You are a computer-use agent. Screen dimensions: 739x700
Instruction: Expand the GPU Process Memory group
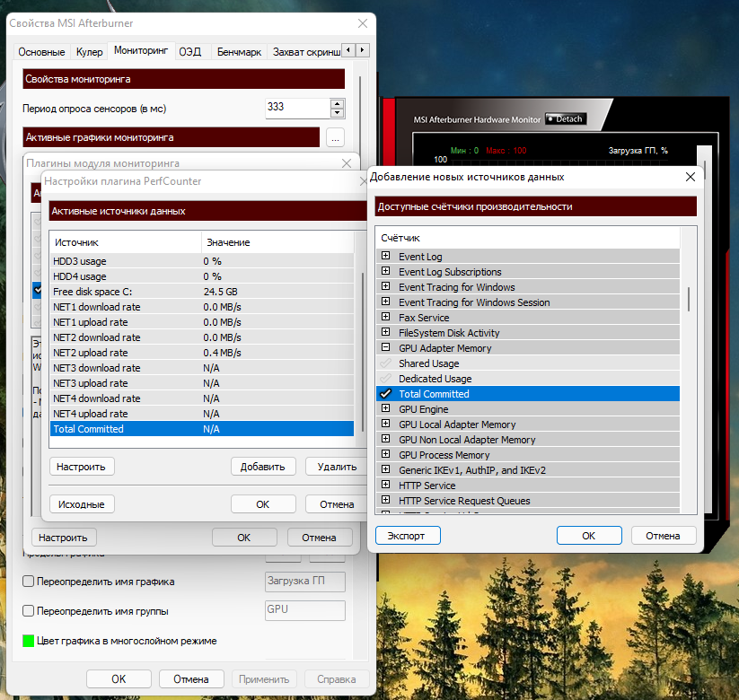(x=385, y=454)
